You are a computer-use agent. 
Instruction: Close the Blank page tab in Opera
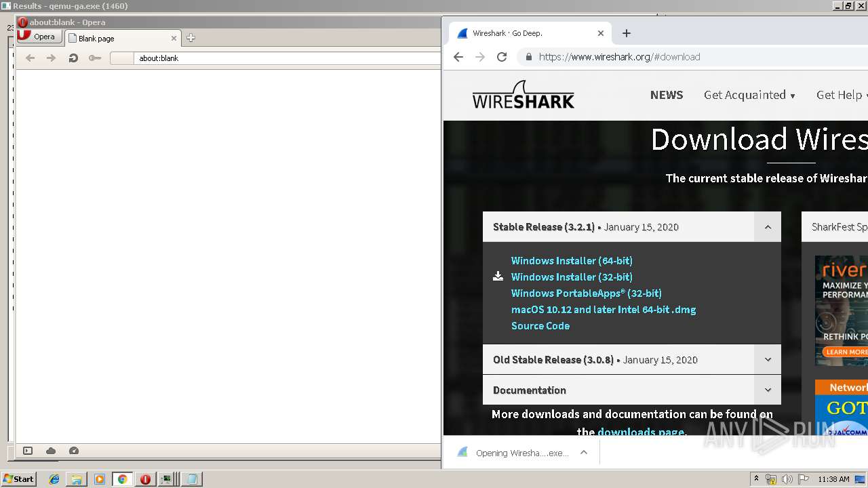pyautogui.click(x=174, y=39)
